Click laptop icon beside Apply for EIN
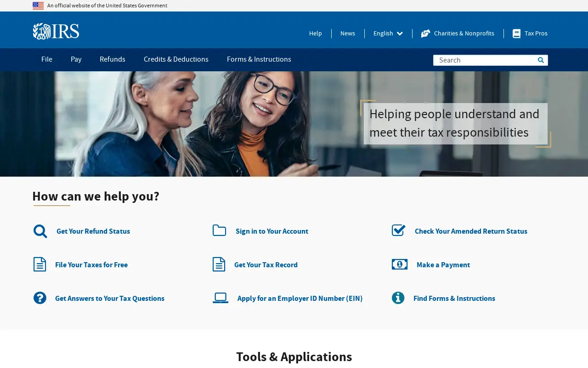588x368 pixels. (x=220, y=298)
